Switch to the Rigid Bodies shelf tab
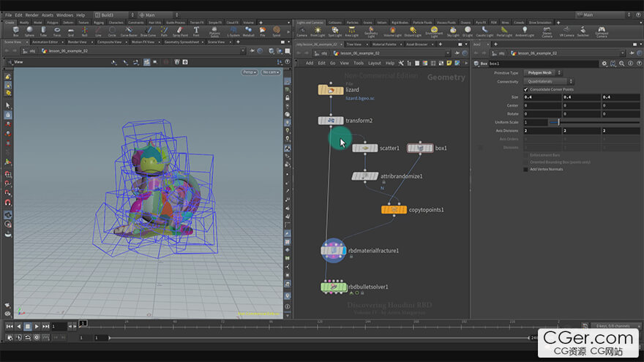Image resolution: width=644 pixels, height=362 pixels. pyautogui.click(x=400, y=23)
